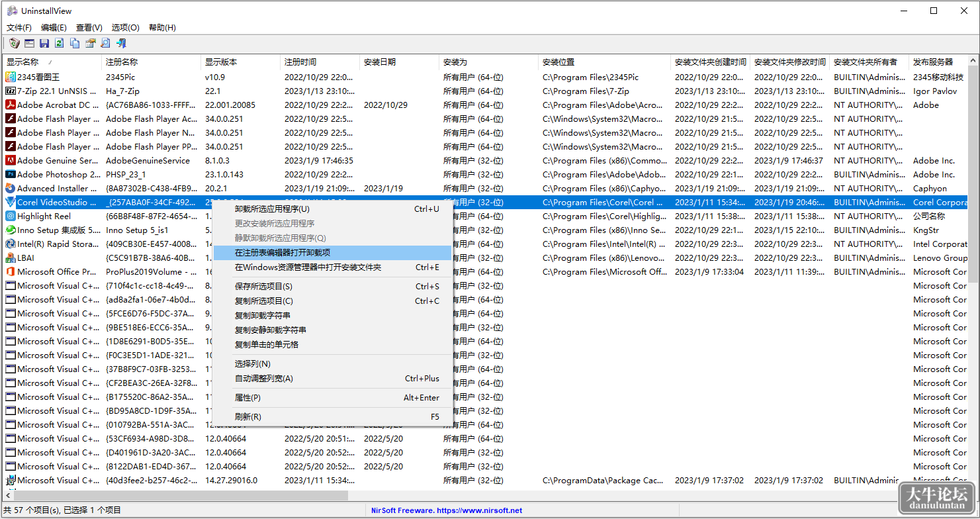Click the exit door toolbar icon

click(x=121, y=43)
